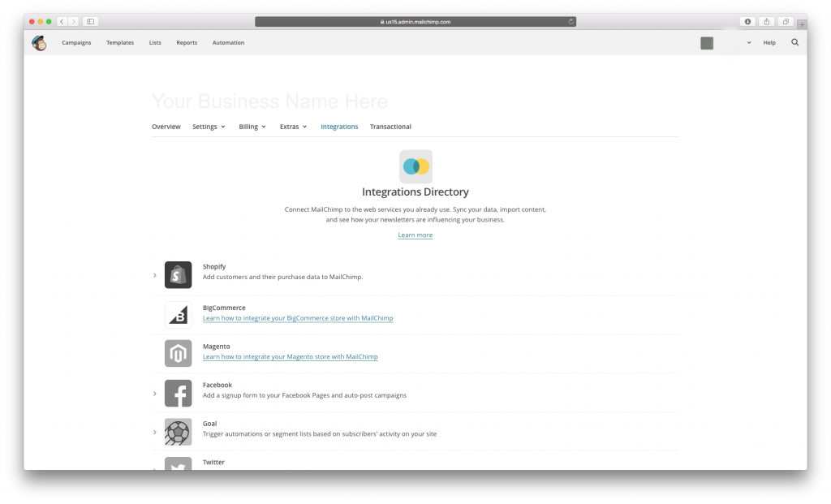Viewport: 831px width, 504px height.
Task: Click the Magento logo icon
Action: [x=178, y=353]
